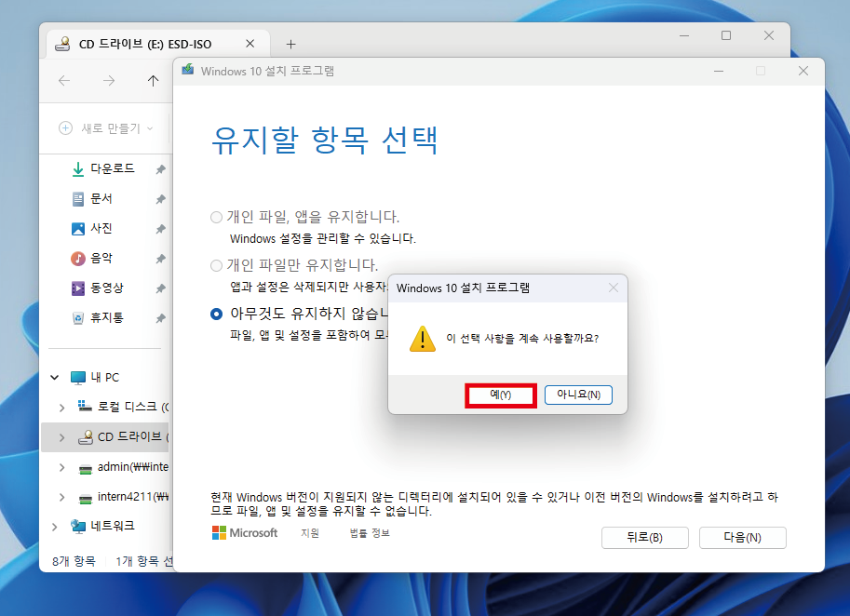This screenshot has height=616, width=850.
Task: Click the pin icon next to 사진
Action: tap(160, 229)
